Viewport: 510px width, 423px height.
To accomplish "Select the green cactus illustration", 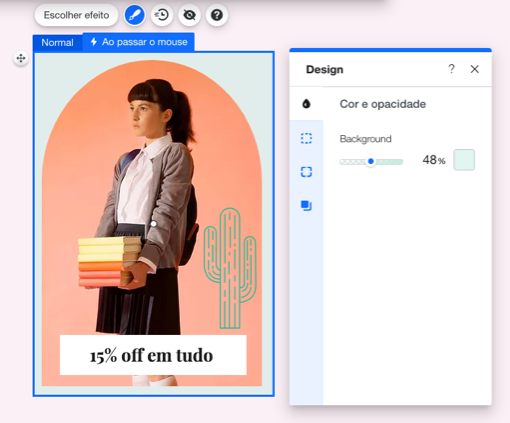I will point(230,268).
